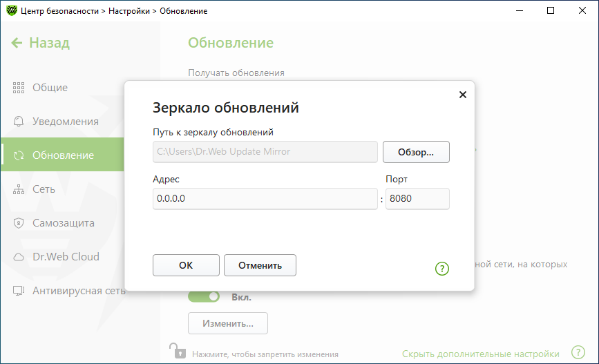This screenshot has height=364, width=599.
Task: Click the Обновление refresh arrows icon
Action: 19,155
